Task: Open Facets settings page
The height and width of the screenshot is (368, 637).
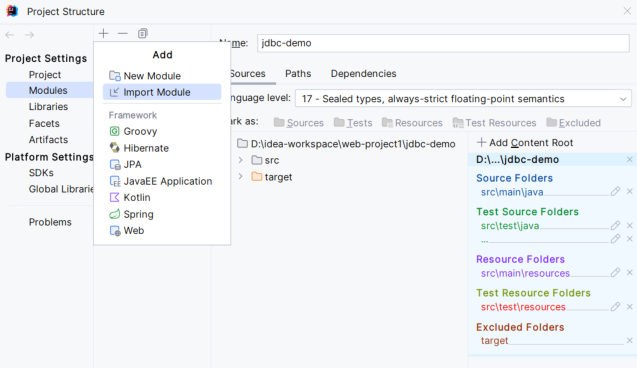Action: click(44, 123)
